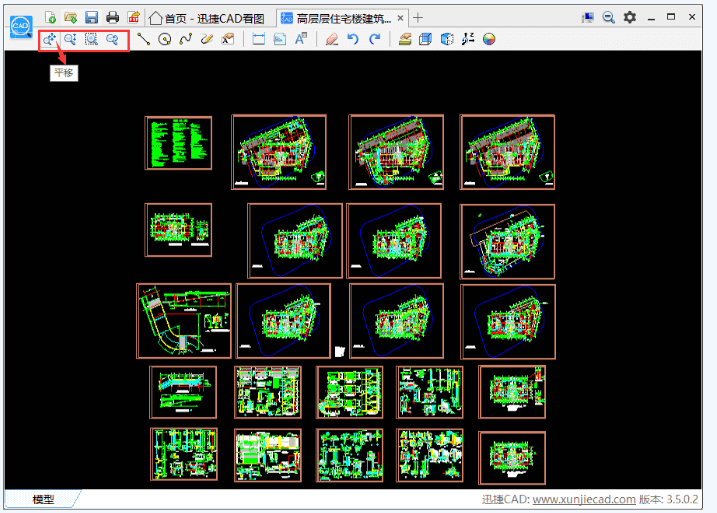Viewport: 717px width, 513px height.
Task: Close the 高层层住宅楼建筑 drawing tab
Action: coord(400,18)
